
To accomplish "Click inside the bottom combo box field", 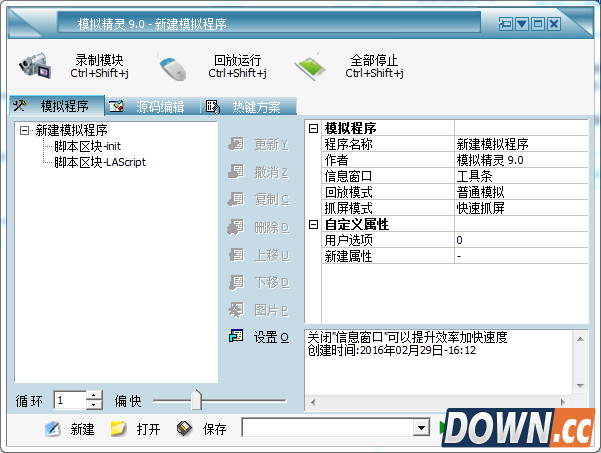I will [x=328, y=427].
